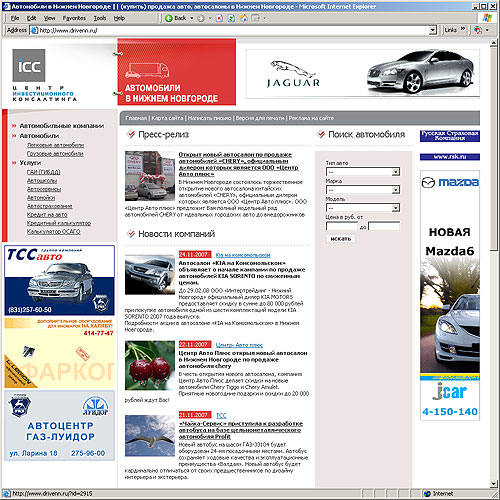This screenshot has width=500, height=500.
Task: Open the KIA Sorento news thumbnail
Action: [150, 274]
